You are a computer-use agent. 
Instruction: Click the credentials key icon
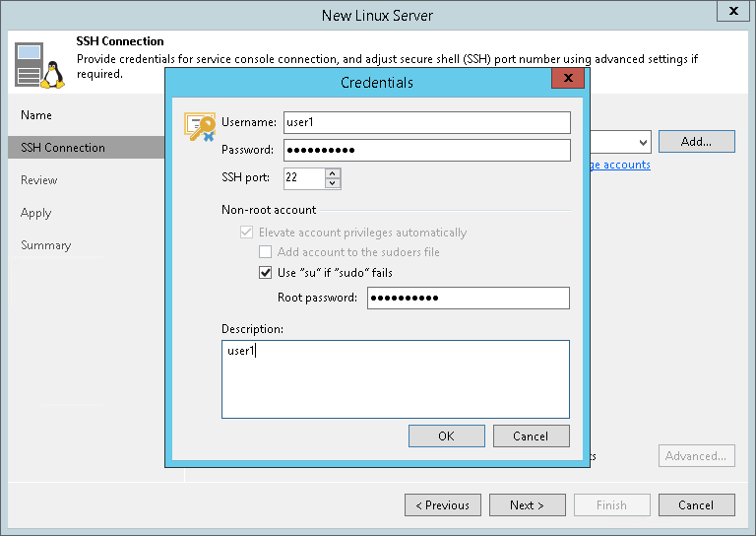200,127
